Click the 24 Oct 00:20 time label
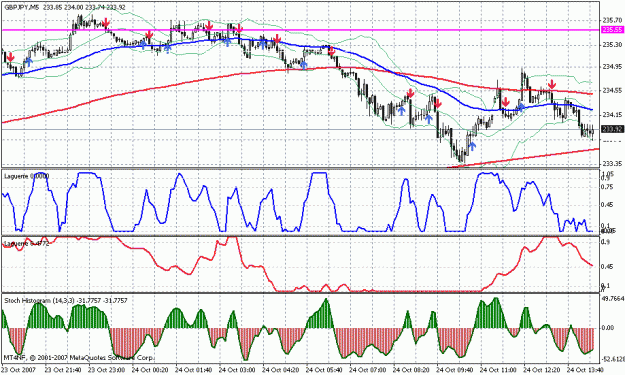The image size is (625, 375). coord(149,370)
